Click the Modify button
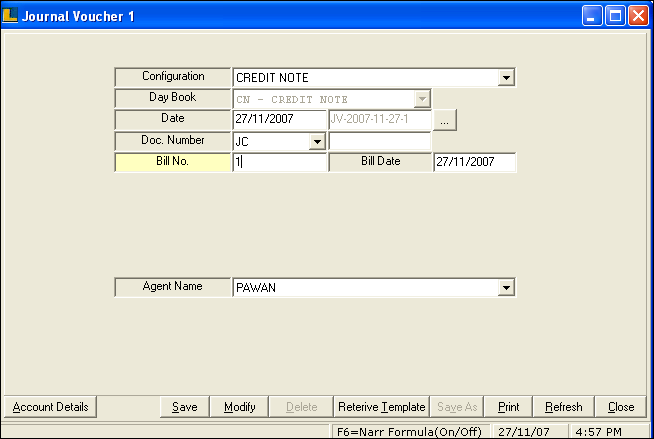 click(239, 407)
